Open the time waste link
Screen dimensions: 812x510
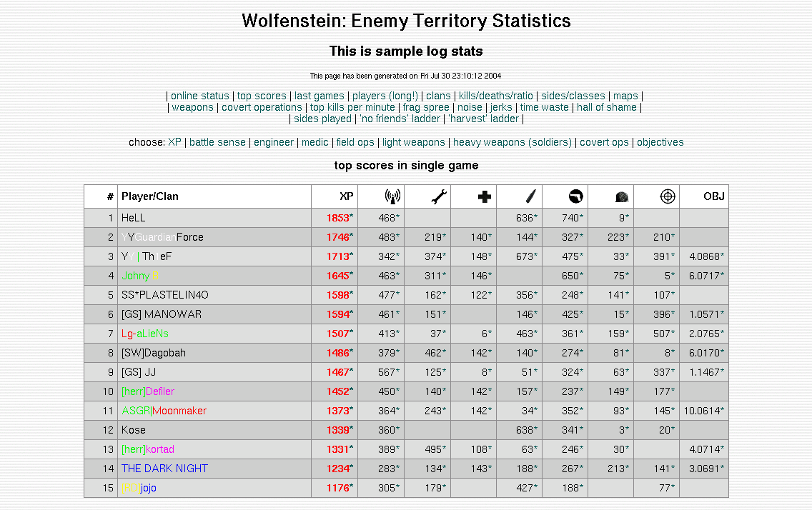click(x=544, y=107)
